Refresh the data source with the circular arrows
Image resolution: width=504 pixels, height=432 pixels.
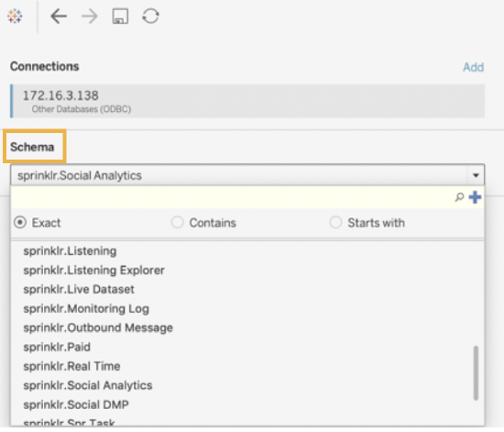pos(150,17)
